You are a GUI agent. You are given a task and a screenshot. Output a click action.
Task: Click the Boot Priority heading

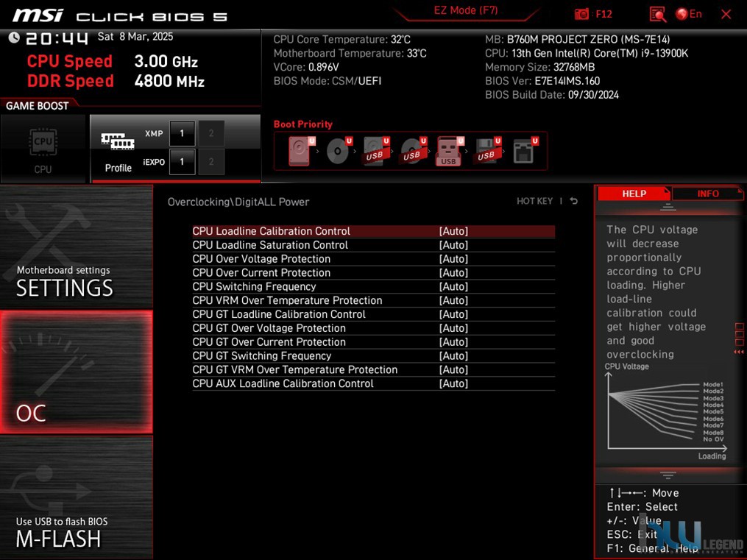coord(303,124)
